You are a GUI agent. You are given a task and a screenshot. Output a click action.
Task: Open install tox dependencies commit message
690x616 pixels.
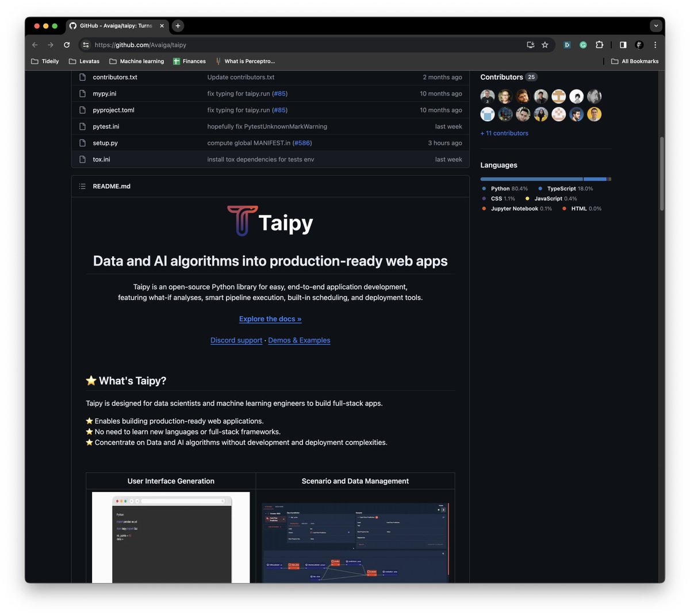[x=260, y=160]
